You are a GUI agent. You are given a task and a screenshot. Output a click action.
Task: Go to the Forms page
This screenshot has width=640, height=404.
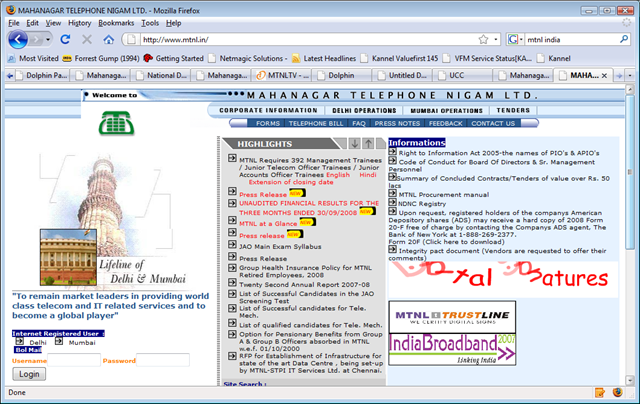click(268, 123)
